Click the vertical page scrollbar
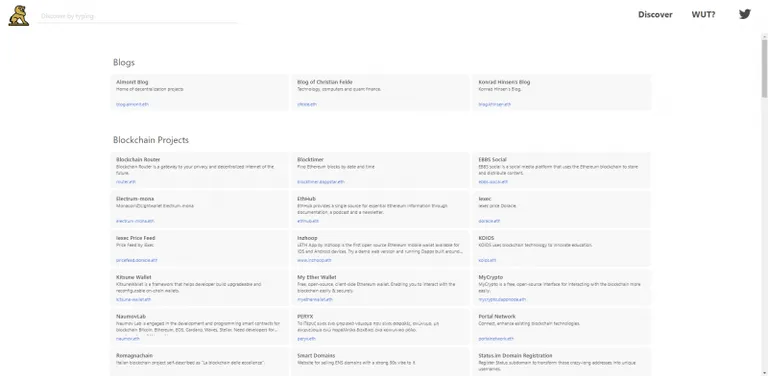The height and width of the screenshot is (376, 768). (x=764, y=205)
